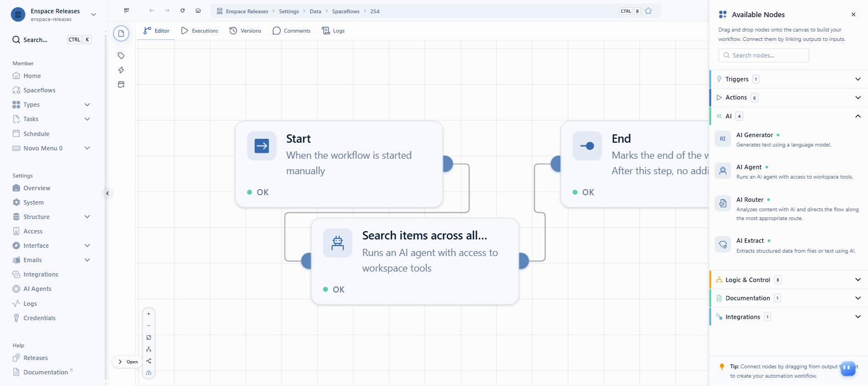Open the Logs item in Settings sidebar

30,304
